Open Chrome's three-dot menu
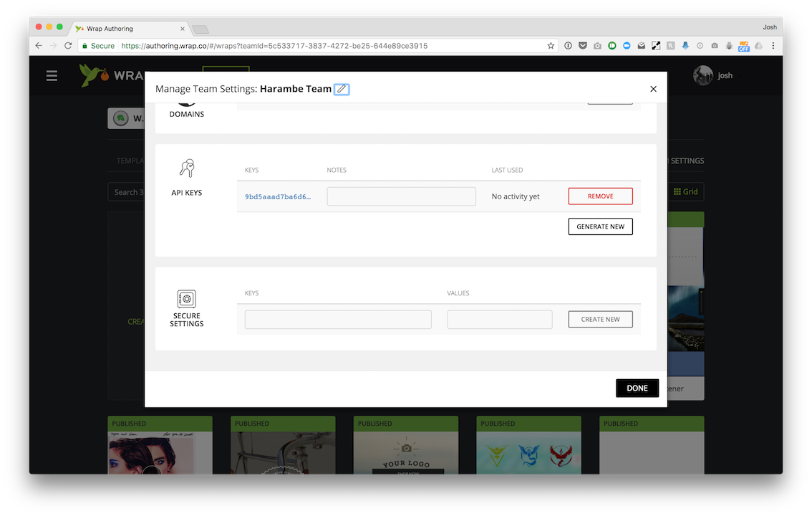This screenshot has height=516, width=812. point(773,46)
